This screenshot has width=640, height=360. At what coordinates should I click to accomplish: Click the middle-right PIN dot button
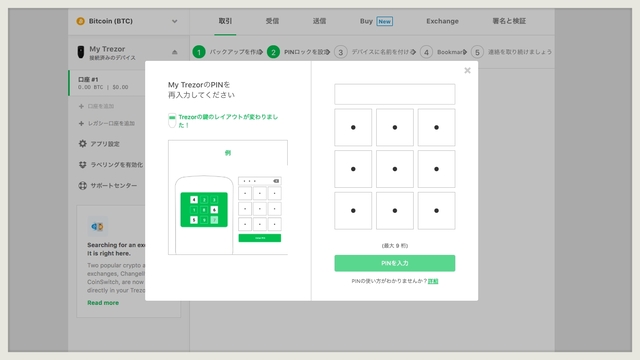436,169
